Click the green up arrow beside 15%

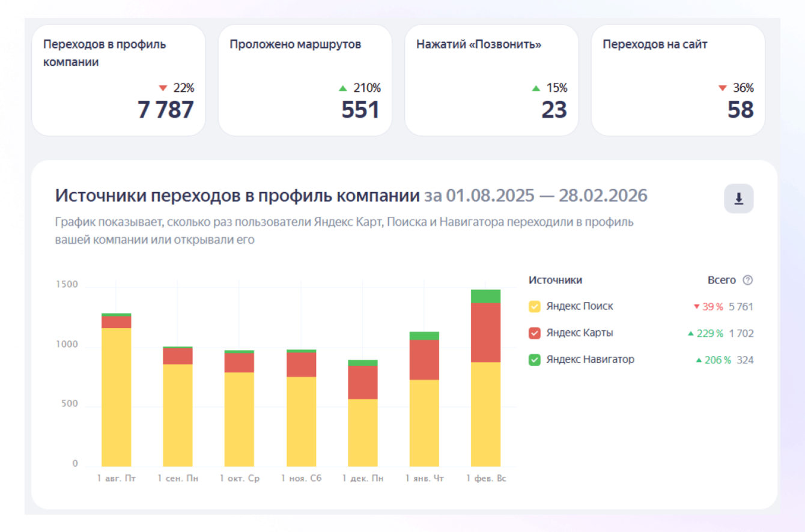536,88
